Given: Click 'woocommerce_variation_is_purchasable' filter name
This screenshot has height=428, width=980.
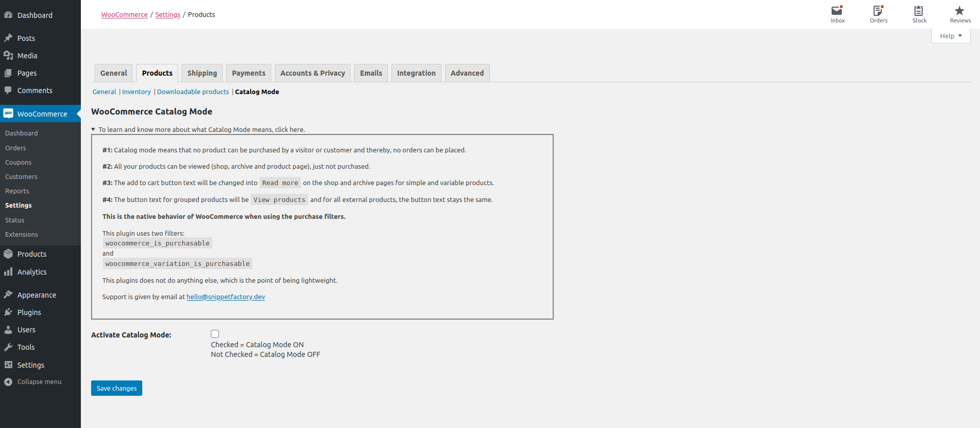Looking at the screenshot, I should point(178,264).
